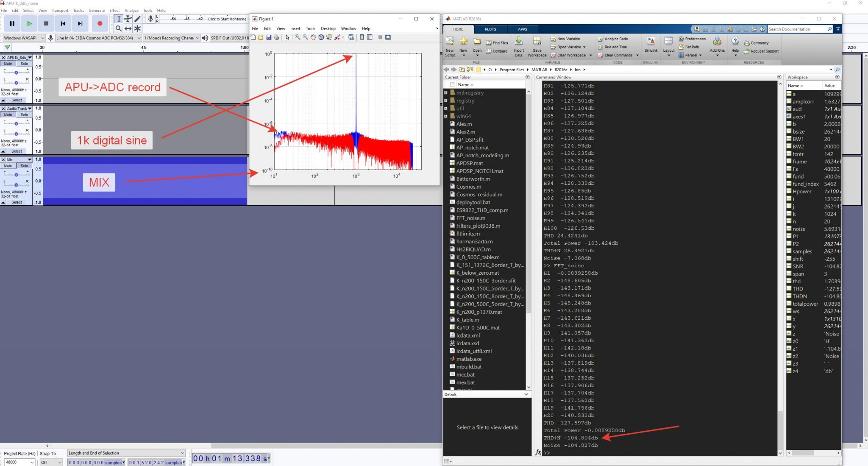Expand the m3iregistry folder in Current Folder
The width and height of the screenshot is (868, 466).
click(445, 93)
